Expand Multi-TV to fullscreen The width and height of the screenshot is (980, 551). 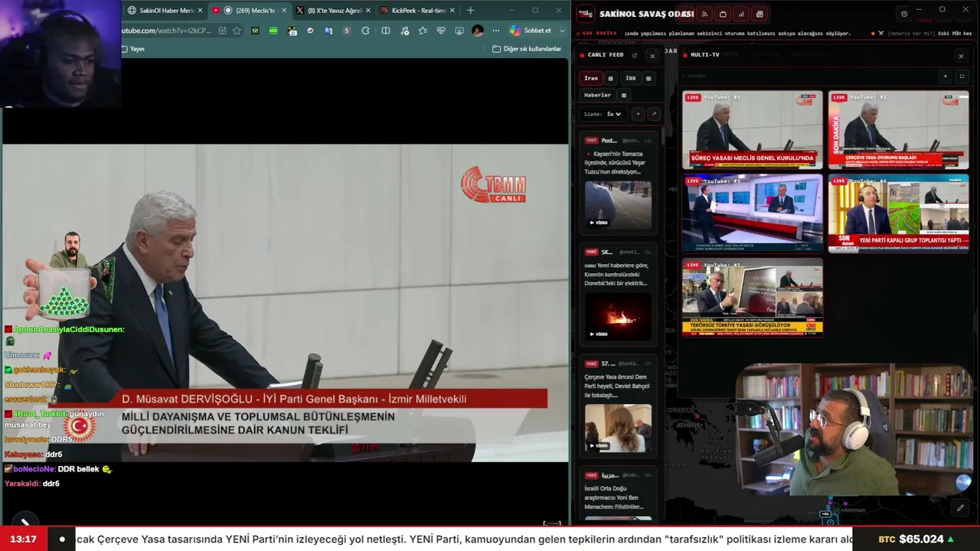pyautogui.click(x=962, y=77)
